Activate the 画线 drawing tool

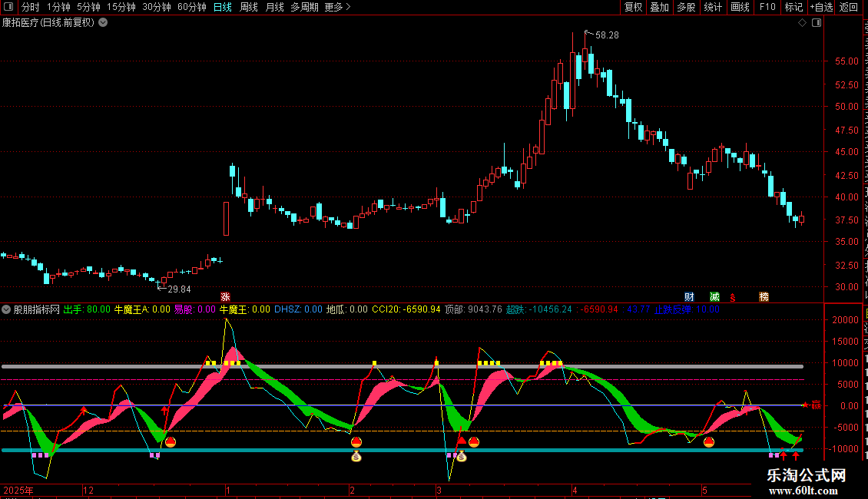740,7
